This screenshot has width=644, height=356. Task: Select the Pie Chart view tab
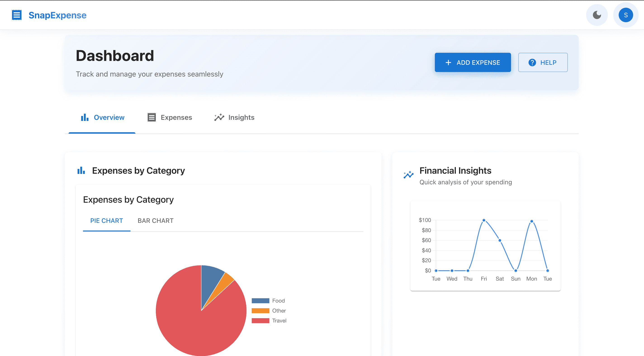[x=107, y=221]
